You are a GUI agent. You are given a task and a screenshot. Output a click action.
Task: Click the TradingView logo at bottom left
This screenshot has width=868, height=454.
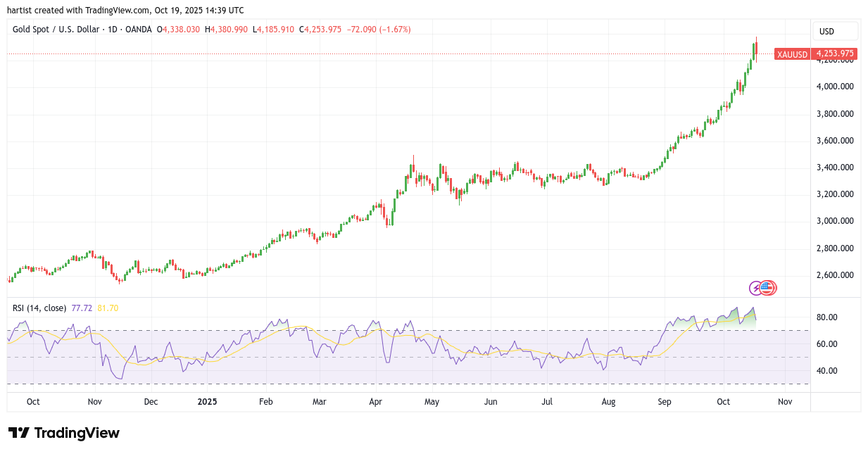point(64,433)
